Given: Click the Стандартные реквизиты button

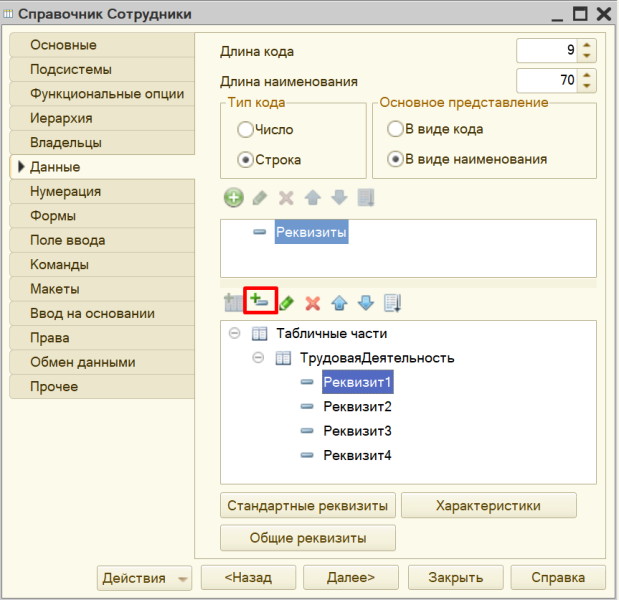Looking at the screenshot, I should (308, 505).
